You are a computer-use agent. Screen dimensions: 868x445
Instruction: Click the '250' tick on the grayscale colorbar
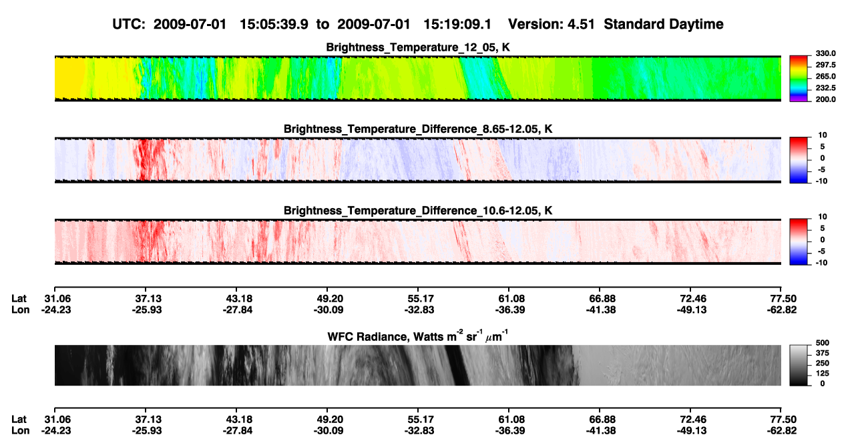(822, 364)
